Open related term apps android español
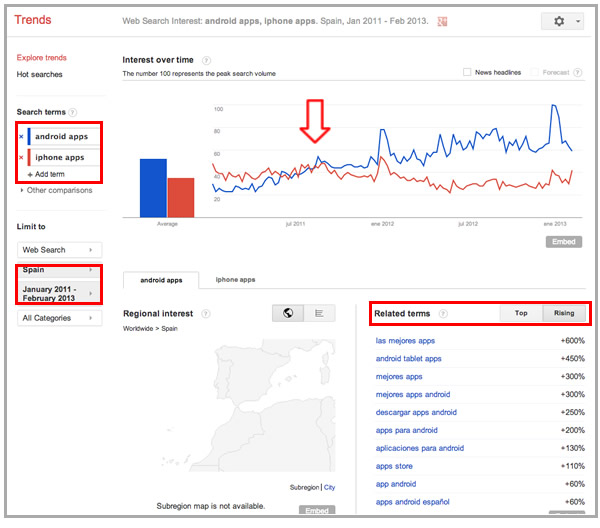Screen dimensions: 600x528 pos(412,502)
